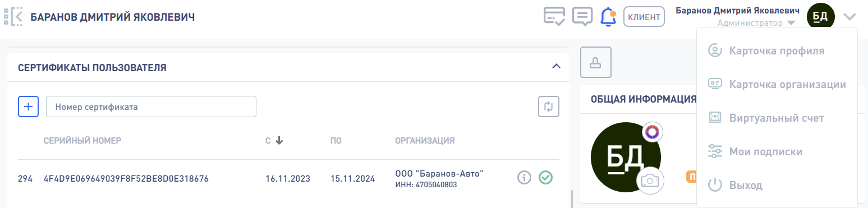Viewport: 868px width, 208px height.
Task: Sort by the С date column arrow
Action: point(279,140)
